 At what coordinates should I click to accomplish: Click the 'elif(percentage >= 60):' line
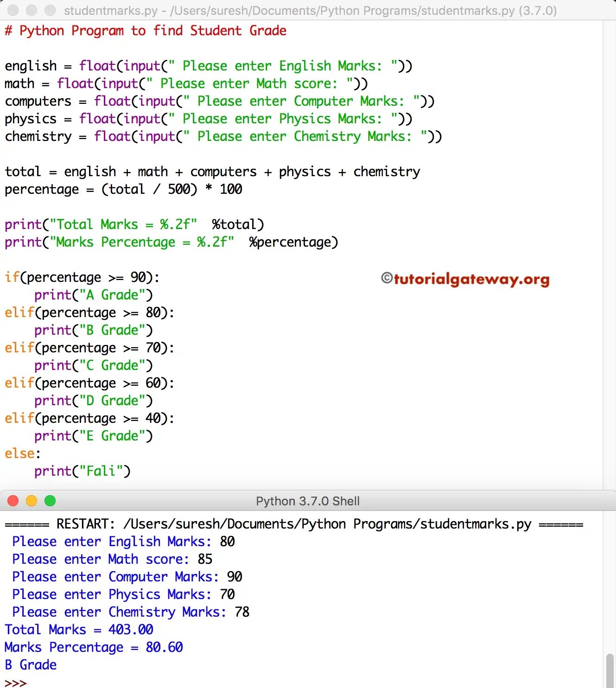pyautogui.click(x=89, y=383)
